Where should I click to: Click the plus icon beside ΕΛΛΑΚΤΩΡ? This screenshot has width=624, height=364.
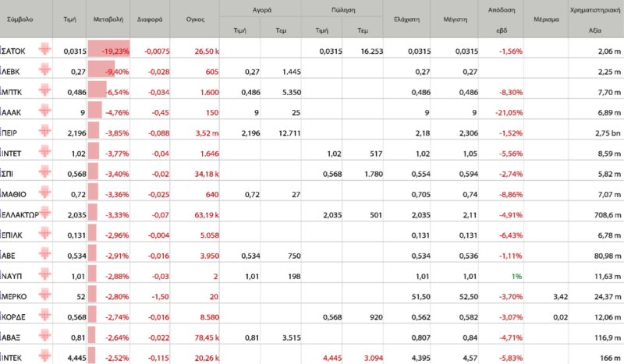(x=44, y=213)
